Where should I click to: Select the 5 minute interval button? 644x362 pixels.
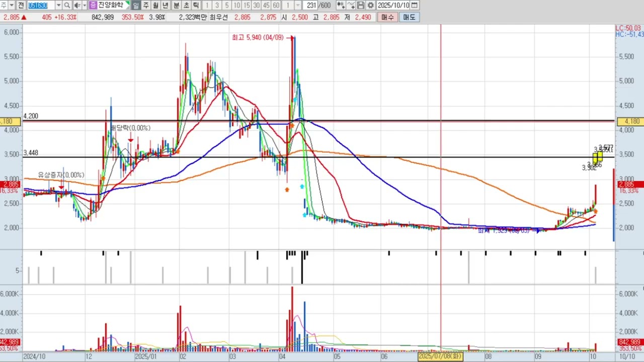pos(227,5)
